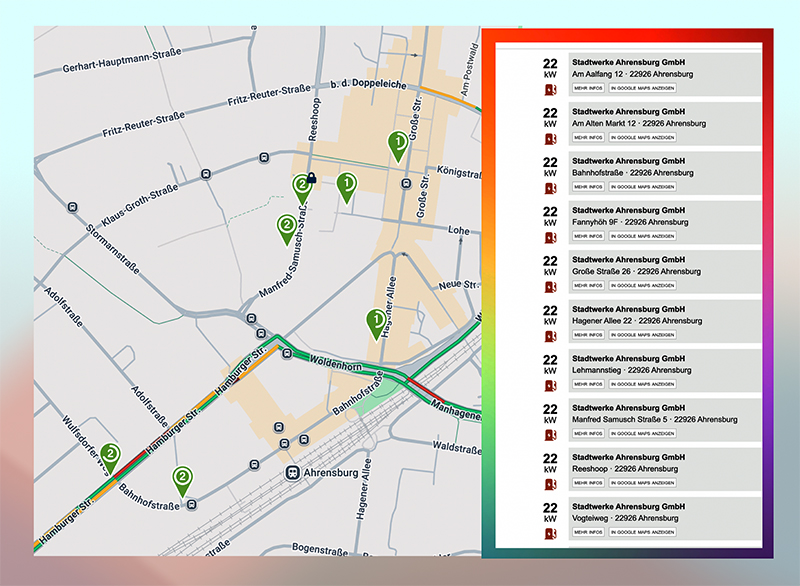Click the bus stop icon on Stormarnstraße
Screen dimensions: 800x586
tap(73, 207)
